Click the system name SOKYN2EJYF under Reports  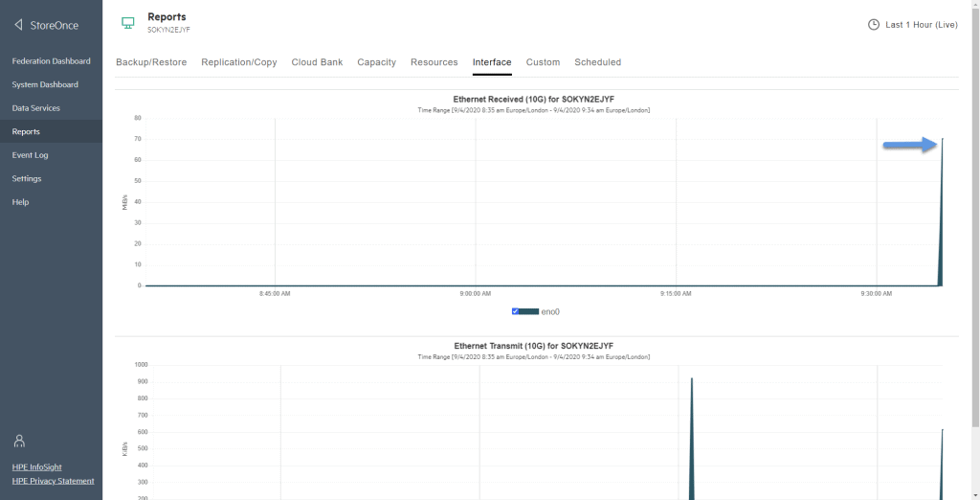(168, 30)
